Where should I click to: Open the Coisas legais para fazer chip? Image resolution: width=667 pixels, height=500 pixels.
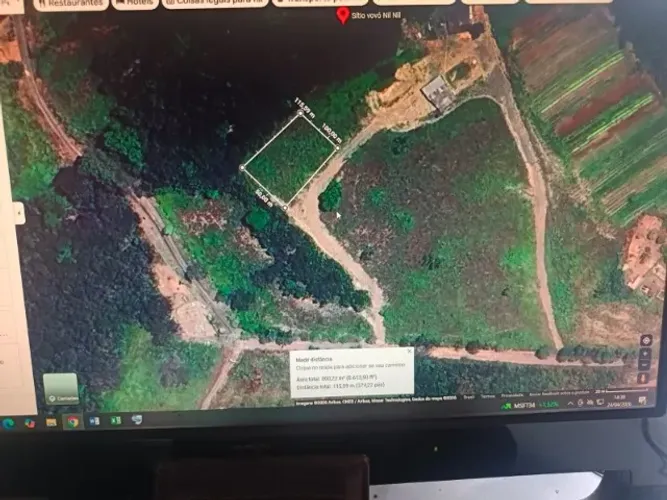[x=215, y=2]
